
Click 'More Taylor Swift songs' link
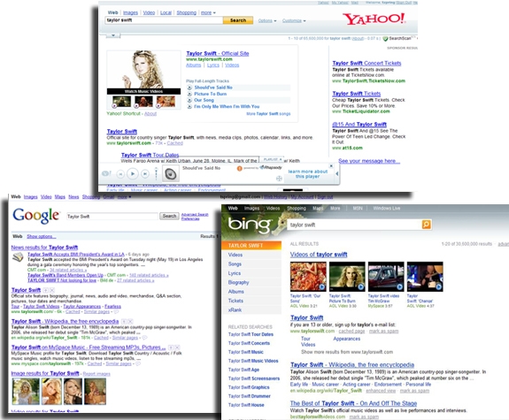tap(268, 114)
